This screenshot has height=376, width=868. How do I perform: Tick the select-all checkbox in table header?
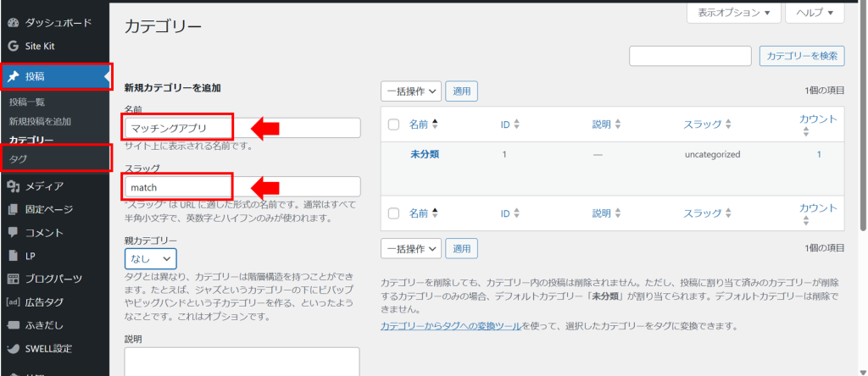pyautogui.click(x=393, y=124)
